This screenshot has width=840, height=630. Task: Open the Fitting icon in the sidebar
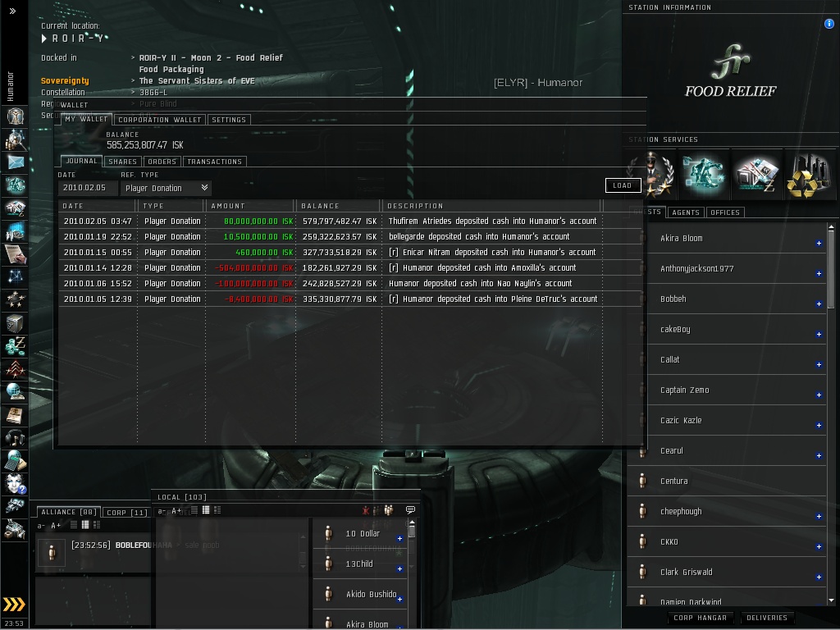point(15,185)
